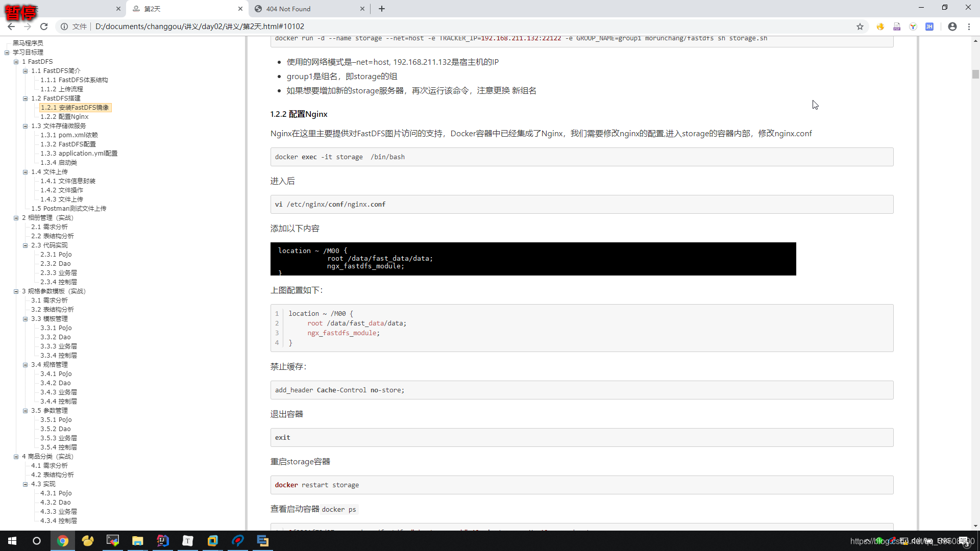Open the Windows Start menu
The height and width of the screenshot is (551, 980).
coord(12,541)
